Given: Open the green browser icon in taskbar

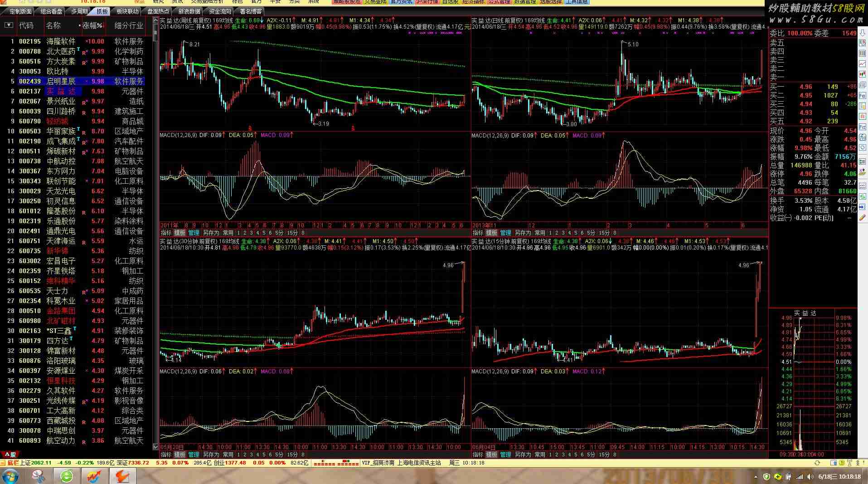Looking at the screenshot, I should coord(67,476).
